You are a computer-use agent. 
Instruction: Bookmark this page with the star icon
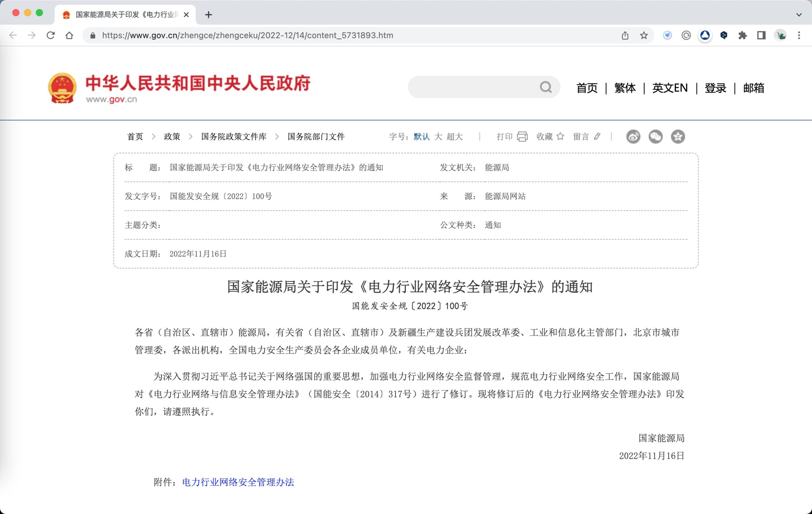coord(644,36)
